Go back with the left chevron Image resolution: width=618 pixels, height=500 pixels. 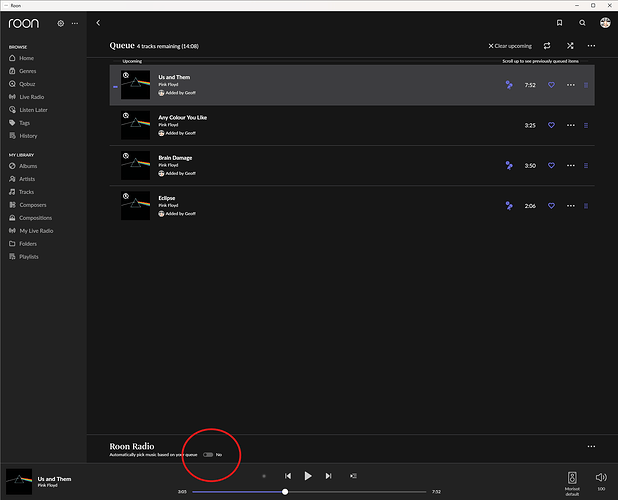98,23
